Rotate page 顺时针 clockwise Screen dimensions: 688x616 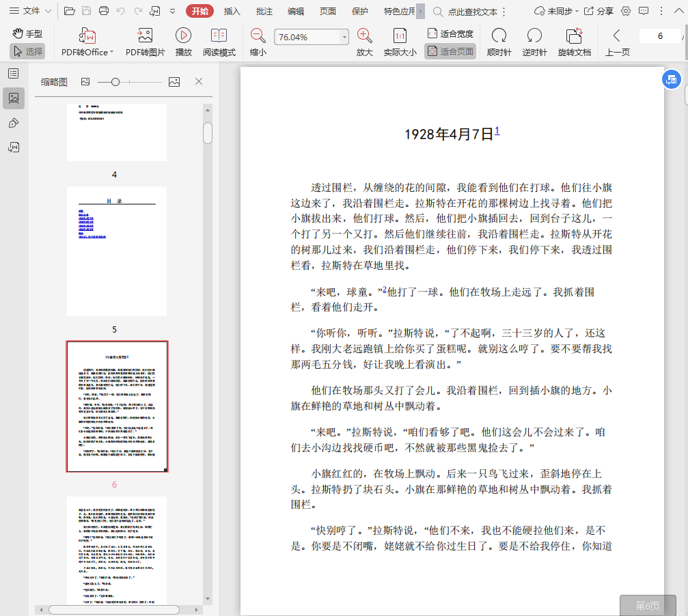(499, 42)
